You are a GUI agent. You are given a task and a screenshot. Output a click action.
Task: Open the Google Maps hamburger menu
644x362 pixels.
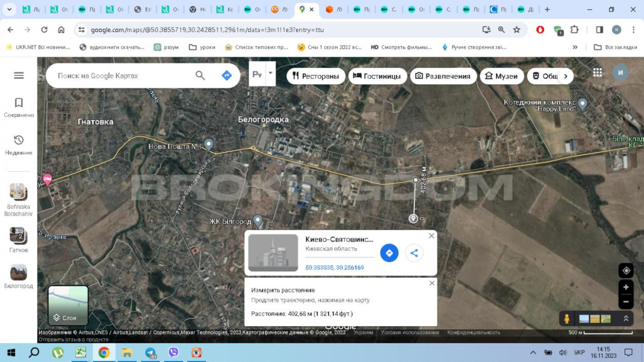coord(19,76)
